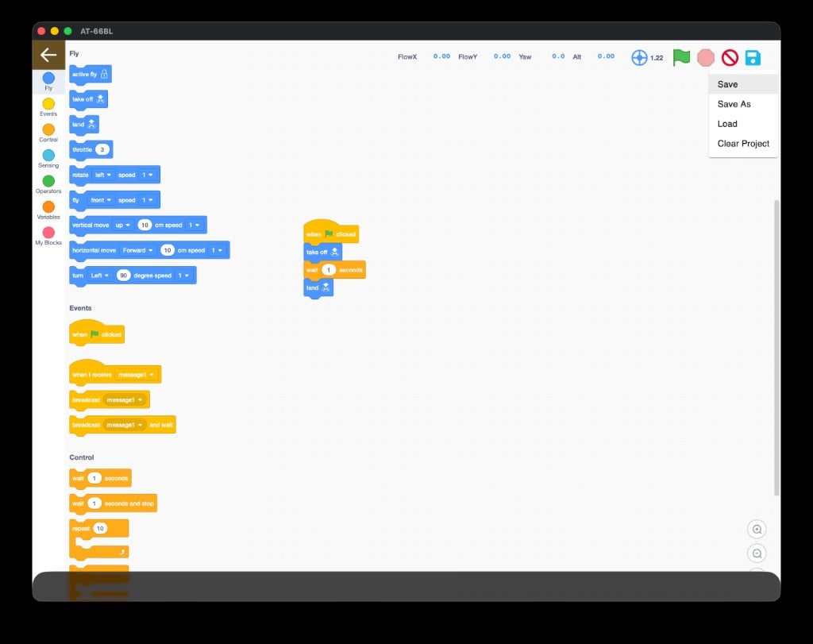This screenshot has width=813, height=644.
Task: Select the Sensing category circle
Action: click(48, 155)
